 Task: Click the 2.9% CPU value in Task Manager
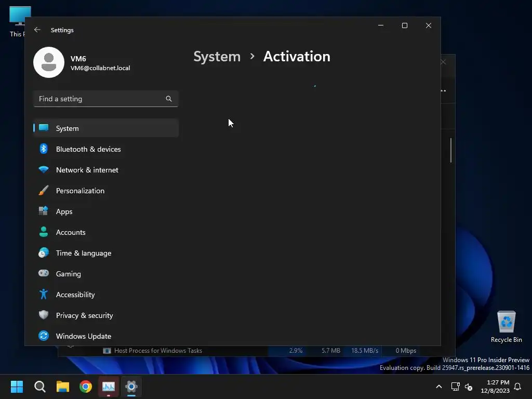(x=296, y=351)
